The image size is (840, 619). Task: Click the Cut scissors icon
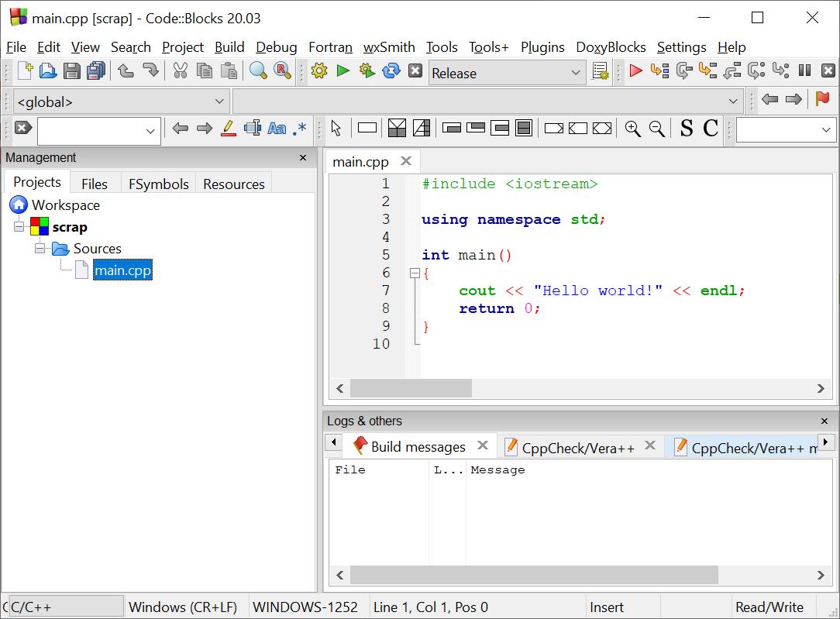181,71
